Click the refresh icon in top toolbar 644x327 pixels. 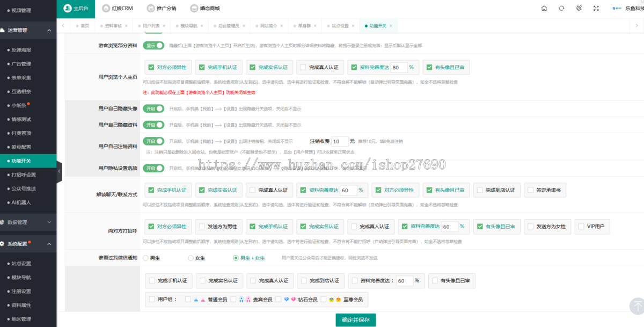click(561, 9)
